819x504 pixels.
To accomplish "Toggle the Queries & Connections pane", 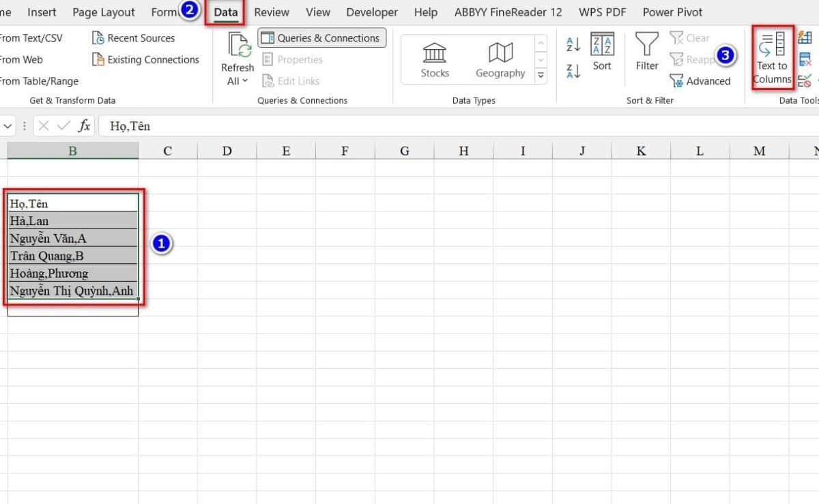I will coord(321,38).
